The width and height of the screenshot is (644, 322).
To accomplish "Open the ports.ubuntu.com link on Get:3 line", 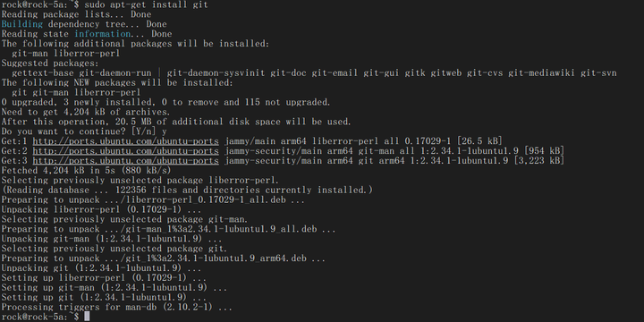I will [126, 161].
